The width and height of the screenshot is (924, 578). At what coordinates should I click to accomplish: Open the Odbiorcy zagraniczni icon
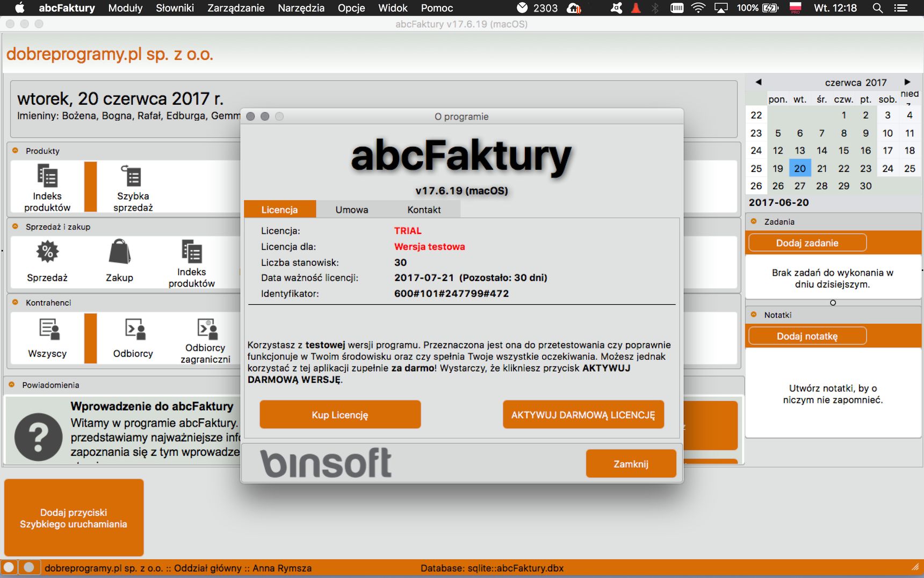click(x=205, y=340)
